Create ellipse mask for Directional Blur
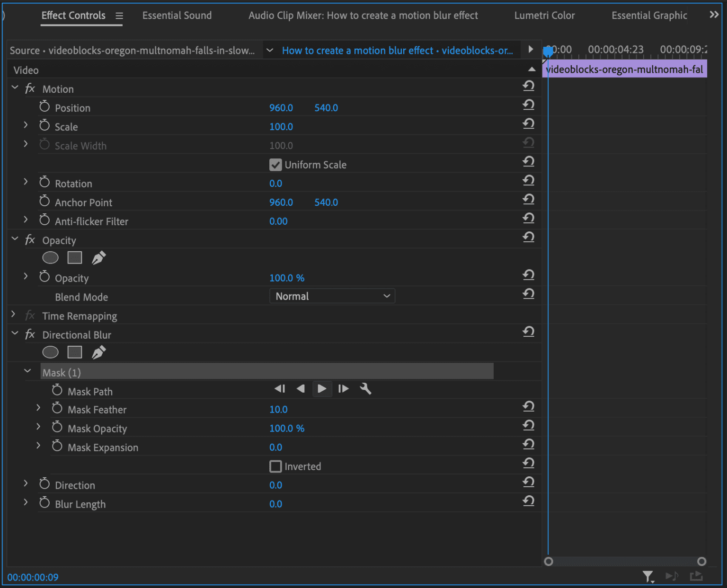 [50, 352]
